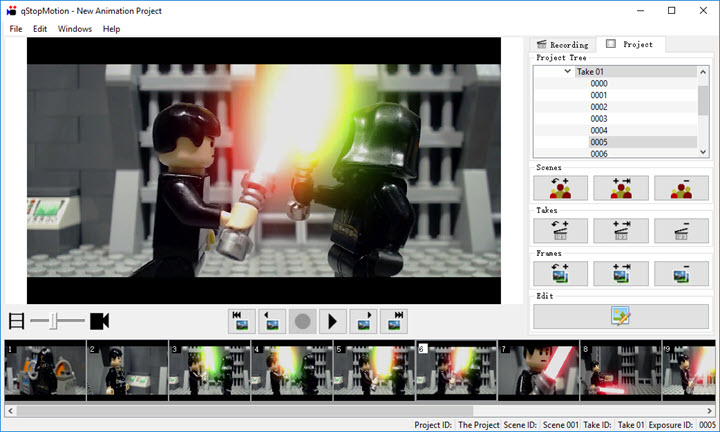This screenshot has height=432, width=720.
Task: Click the insert scene icon
Action: pos(560,188)
